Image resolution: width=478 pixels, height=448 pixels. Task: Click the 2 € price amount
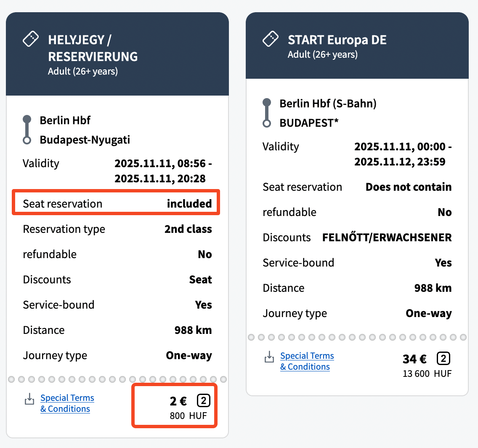click(178, 401)
